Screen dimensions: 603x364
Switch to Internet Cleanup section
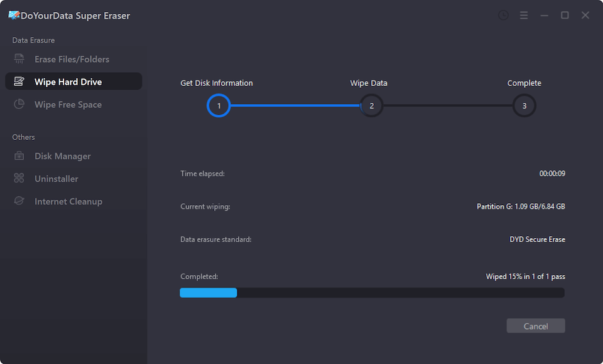pos(73,201)
